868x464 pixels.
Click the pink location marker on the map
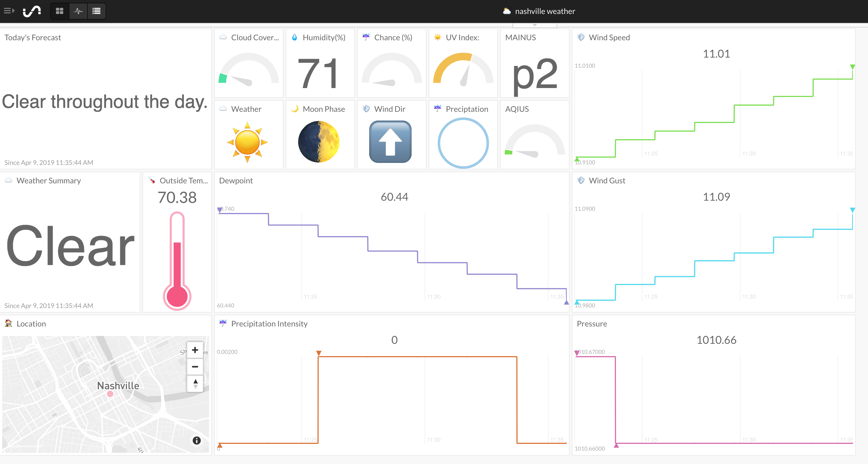110,394
